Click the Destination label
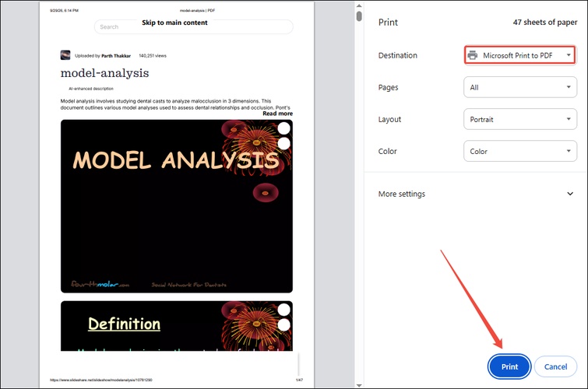The width and height of the screenshot is (588, 389). tap(397, 55)
